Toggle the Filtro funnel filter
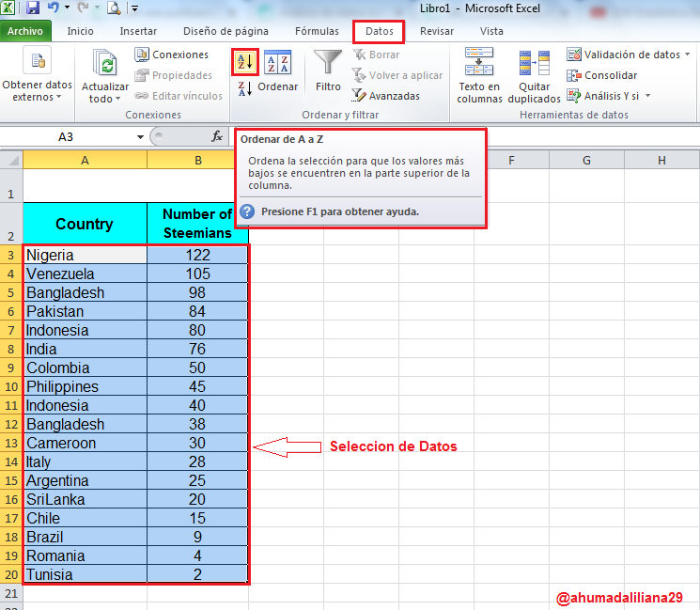700x610 pixels. [328, 62]
